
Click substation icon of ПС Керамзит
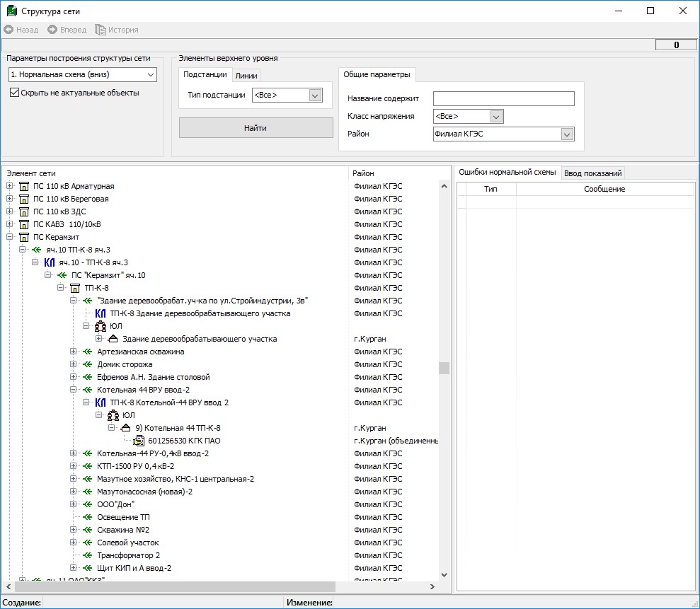(24, 237)
